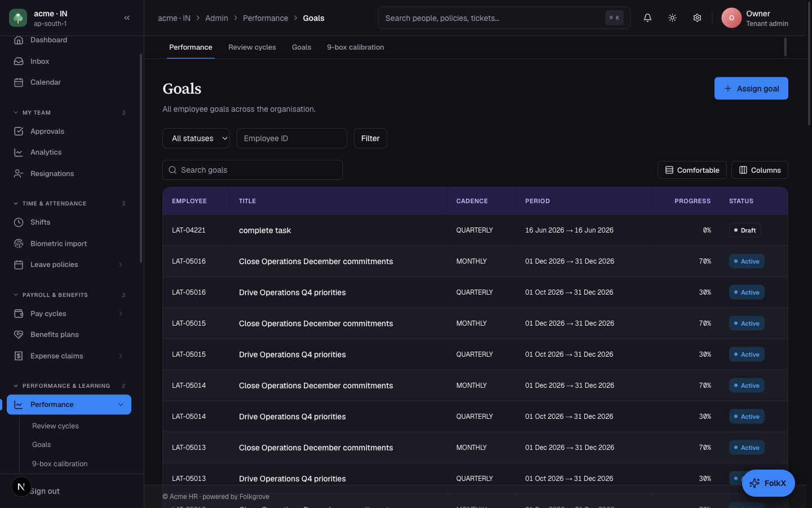Launch the FolkX assistant button

tap(768, 483)
